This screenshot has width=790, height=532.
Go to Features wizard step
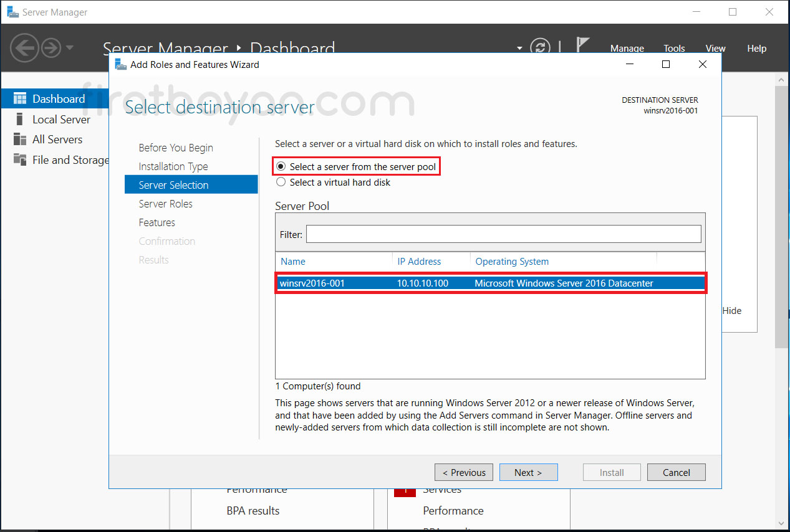[x=157, y=222]
